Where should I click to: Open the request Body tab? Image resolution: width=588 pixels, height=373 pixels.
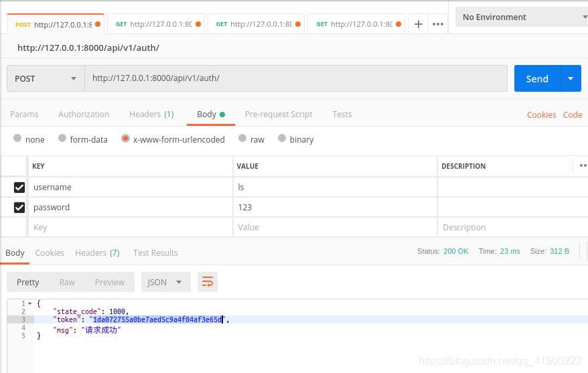tap(211, 115)
